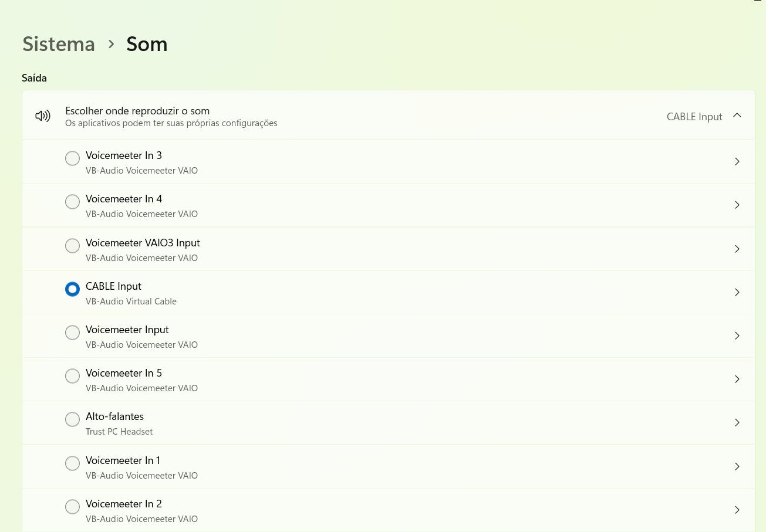Image resolution: width=766 pixels, height=532 pixels.
Task: Open Voicemeeter VAIO3 Input details chevron
Action: pyautogui.click(x=737, y=249)
